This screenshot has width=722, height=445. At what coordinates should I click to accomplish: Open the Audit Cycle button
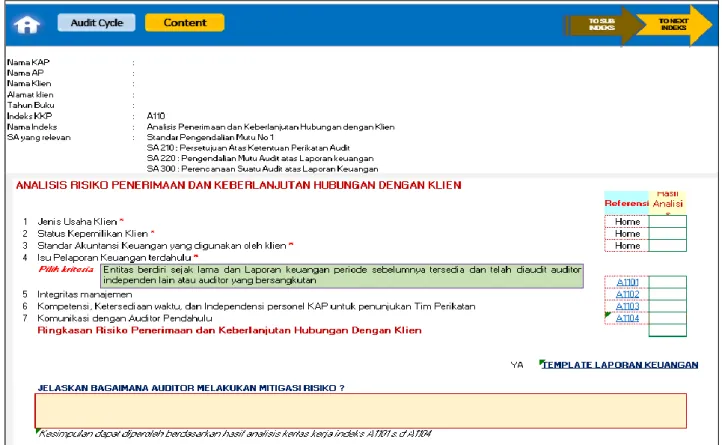point(97,23)
